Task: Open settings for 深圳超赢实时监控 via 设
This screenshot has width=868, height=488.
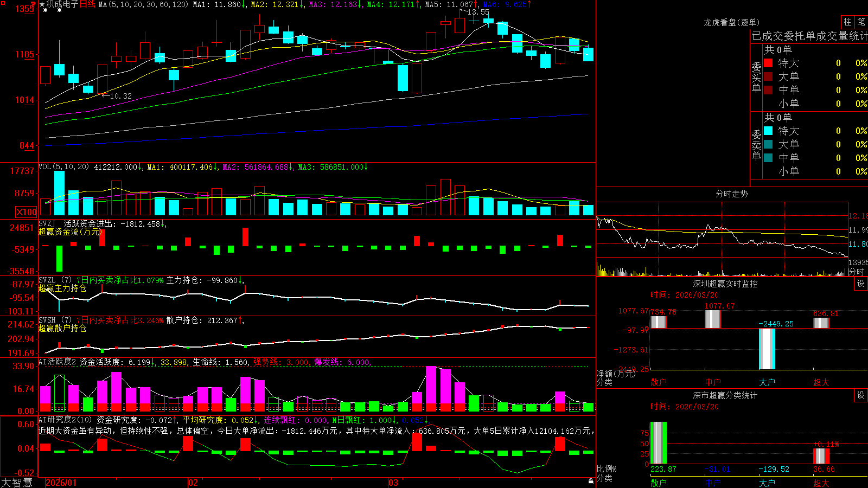Action: pos(861,284)
